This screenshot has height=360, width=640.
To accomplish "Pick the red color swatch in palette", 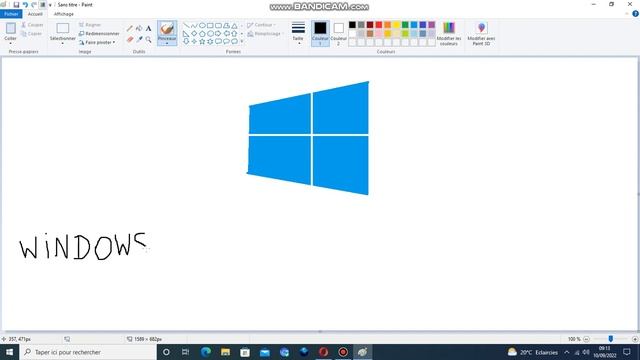I will [379, 25].
